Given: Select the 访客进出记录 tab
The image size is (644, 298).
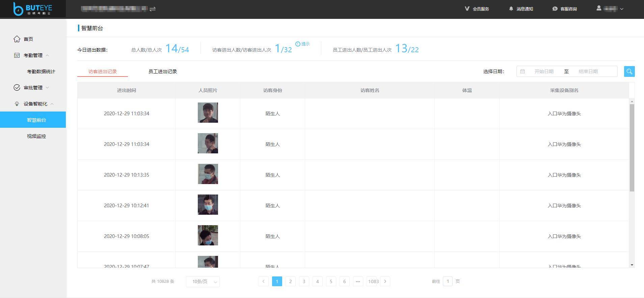Looking at the screenshot, I should click(x=103, y=71).
